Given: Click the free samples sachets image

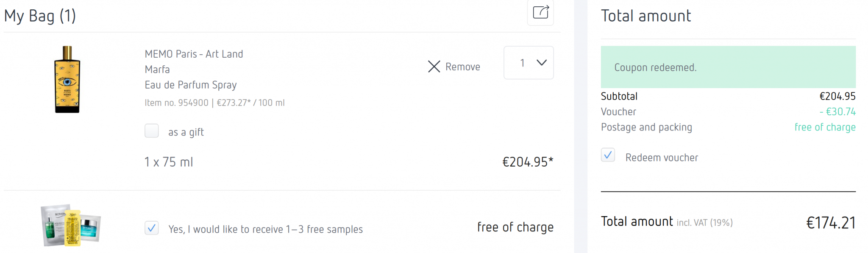Looking at the screenshot, I should pyautogui.click(x=70, y=225).
